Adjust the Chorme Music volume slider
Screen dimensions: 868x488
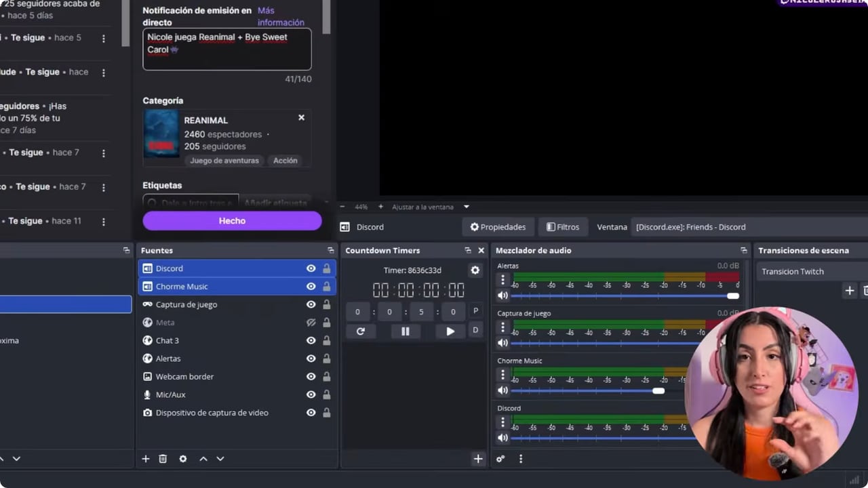(x=658, y=390)
